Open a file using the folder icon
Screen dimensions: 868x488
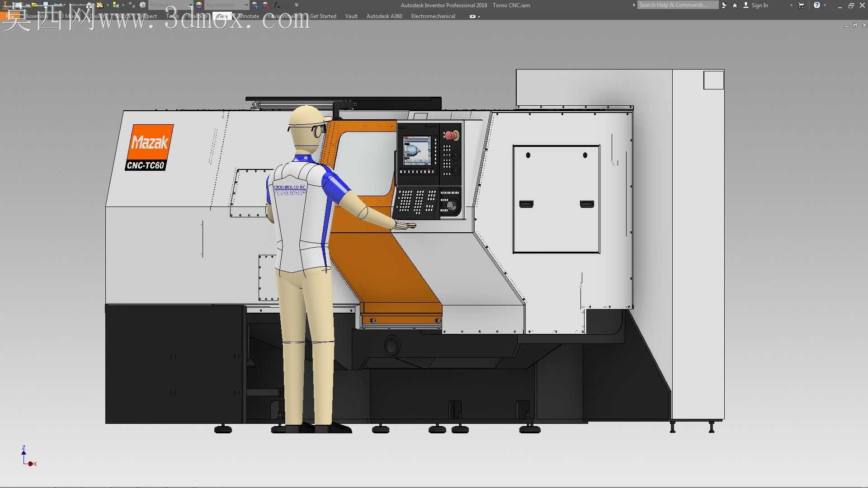[34, 5]
